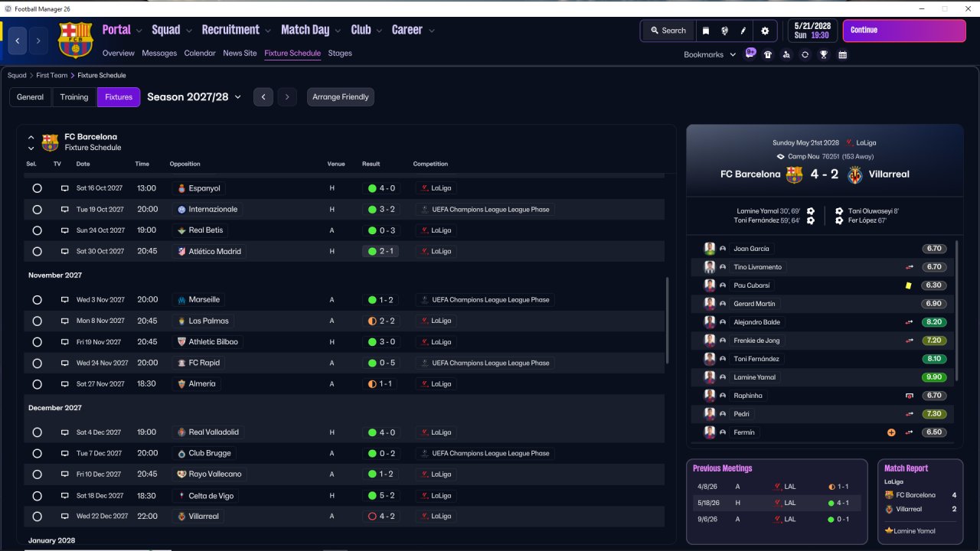Click the FC Barcelona crest in the match summary
Image resolution: width=980 pixels, height=551 pixels.
795,174
